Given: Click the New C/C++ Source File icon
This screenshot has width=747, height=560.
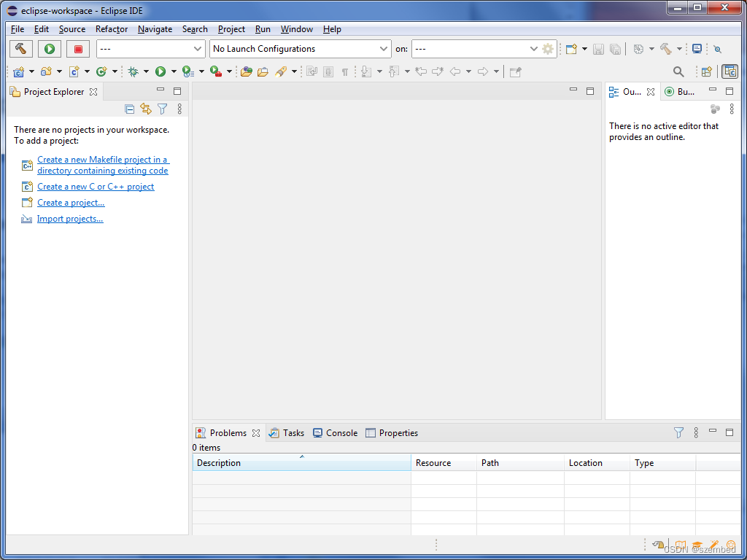Looking at the screenshot, I should click(74, 72).
